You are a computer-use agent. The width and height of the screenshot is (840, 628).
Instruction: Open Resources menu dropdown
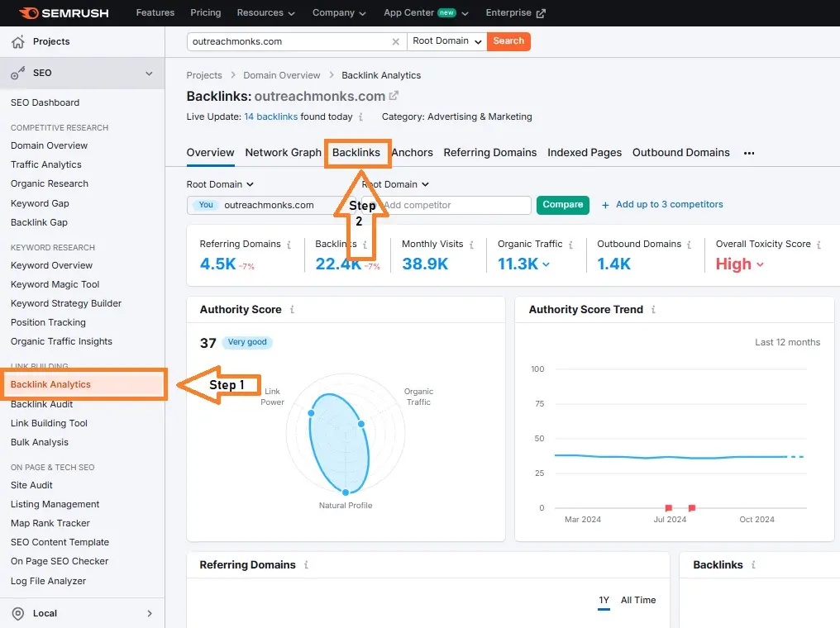point(265,13)
